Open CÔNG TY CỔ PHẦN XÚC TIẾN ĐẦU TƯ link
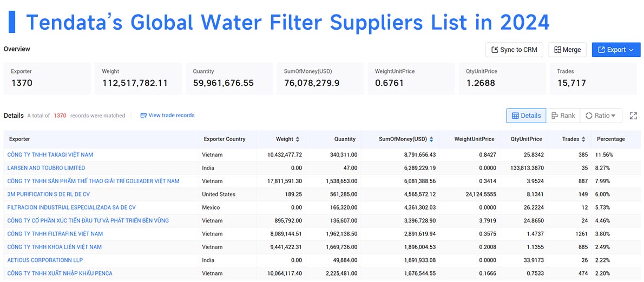Image resolution: width=644 pixels, height=282 pixels. pyautogui.click(x=88, y=220)
